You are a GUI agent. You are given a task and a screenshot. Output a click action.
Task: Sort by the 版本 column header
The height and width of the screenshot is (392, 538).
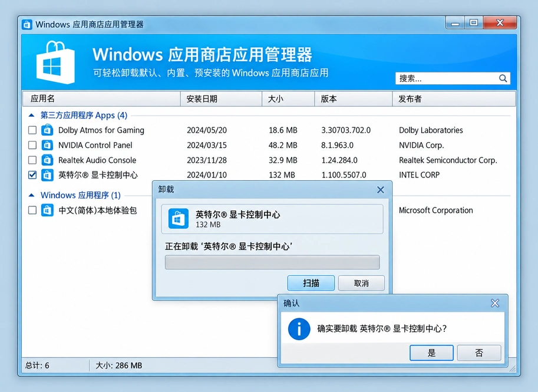click(x=354, y=99)
